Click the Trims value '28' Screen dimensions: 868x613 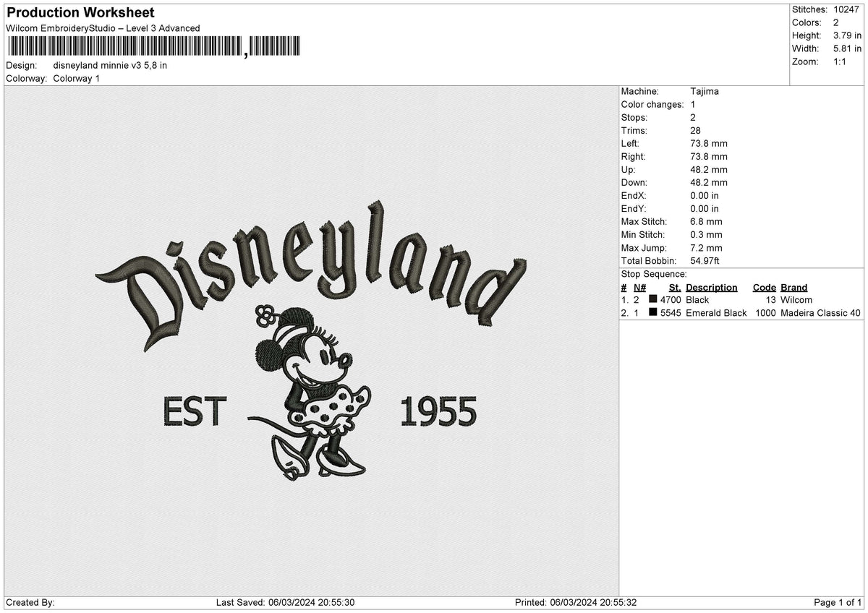(697, 131)
